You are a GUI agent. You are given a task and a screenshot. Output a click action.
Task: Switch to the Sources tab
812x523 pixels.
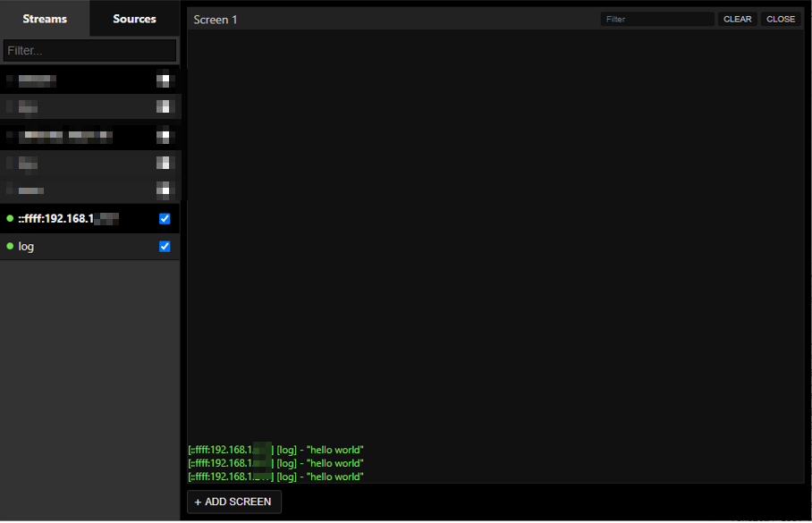tap(133, 18)
